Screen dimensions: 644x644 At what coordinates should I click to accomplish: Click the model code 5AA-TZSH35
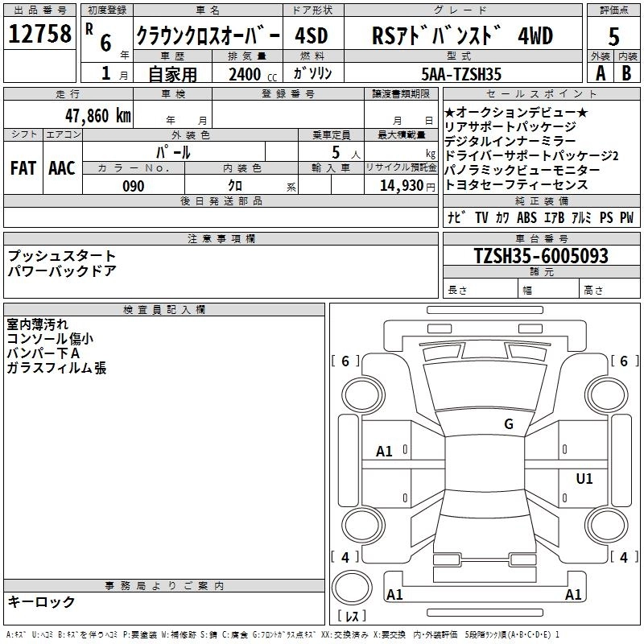pyautogui.click(x=461, y=74)
